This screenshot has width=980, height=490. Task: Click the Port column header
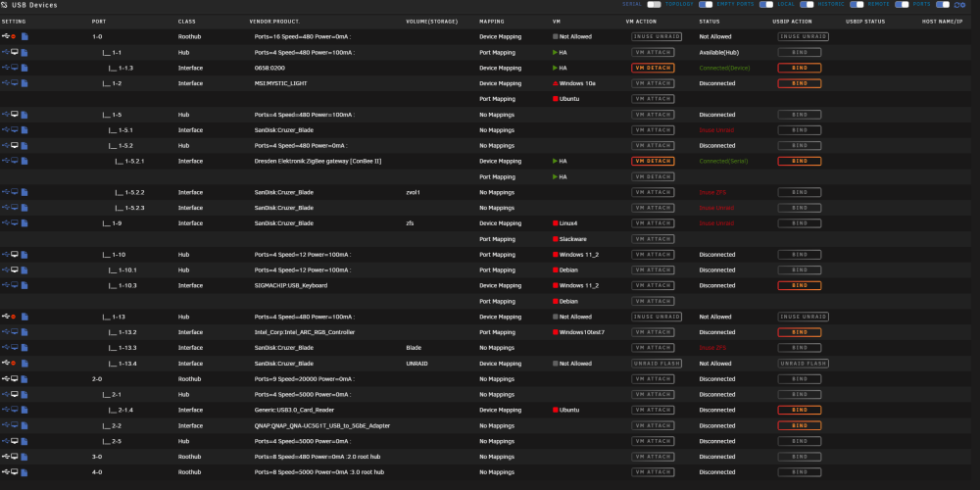click(x=99, y=22)
